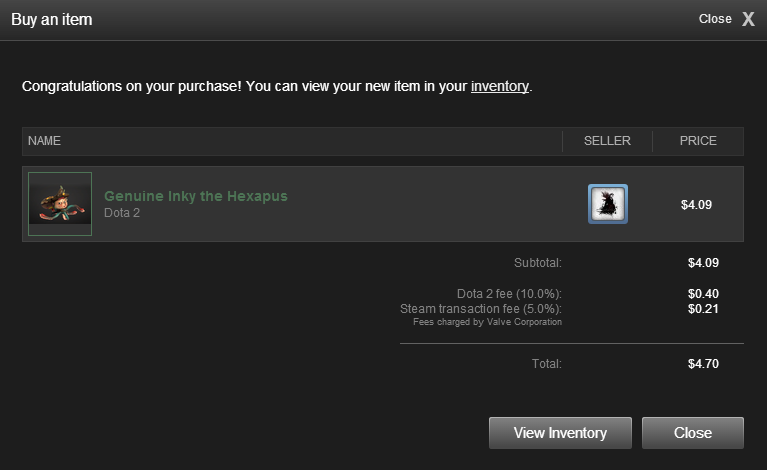Click the item row price of $4.09
The height and width of the screenshot is (470, 767).
coord(696,205)
